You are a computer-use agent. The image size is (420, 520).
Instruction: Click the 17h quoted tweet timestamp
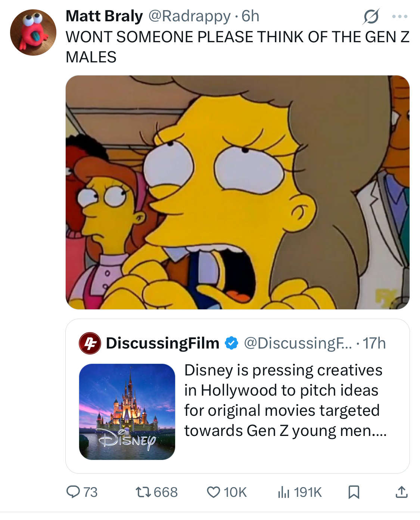point(374,343)
